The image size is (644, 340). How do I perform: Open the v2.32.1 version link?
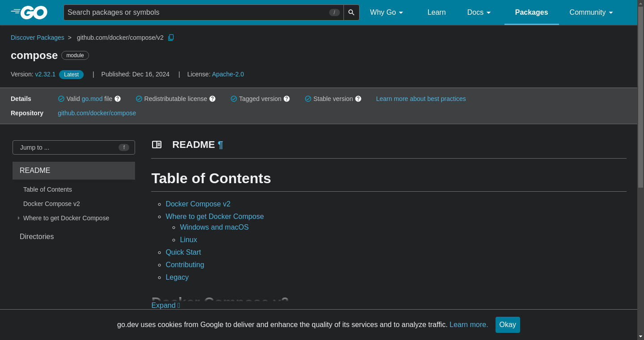pyautogui.click(x=45, y=74)
